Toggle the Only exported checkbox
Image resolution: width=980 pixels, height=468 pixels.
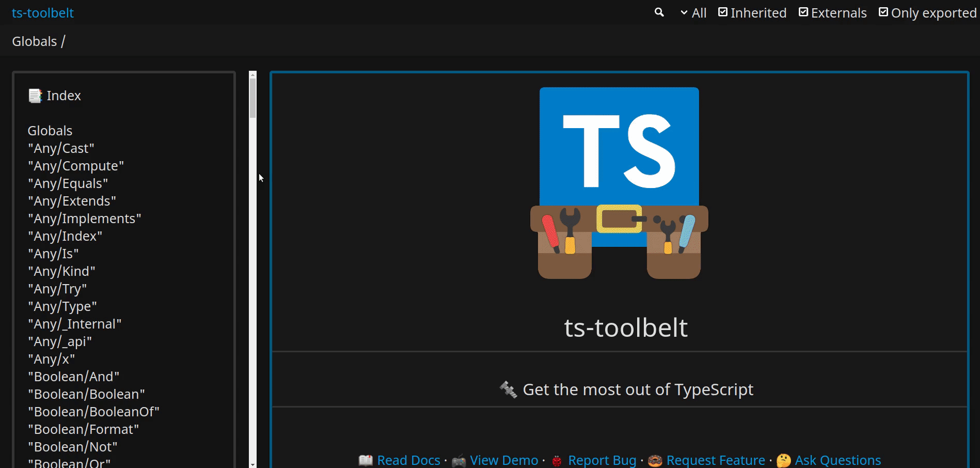coord(883,12)
